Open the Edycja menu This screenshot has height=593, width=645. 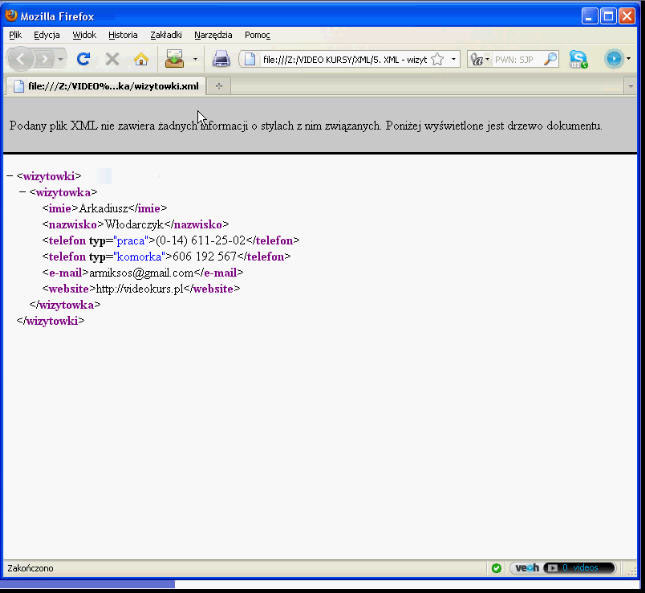pos(46,35)
